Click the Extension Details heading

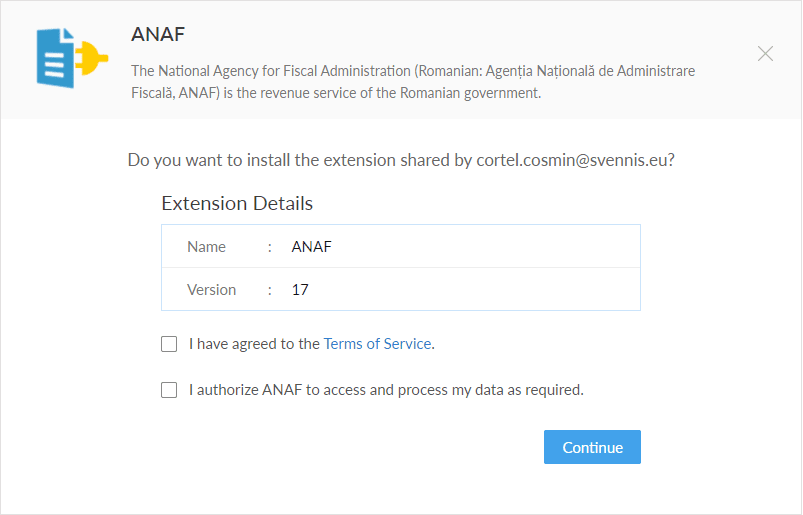pyautogui.click(x=237, y=203)
